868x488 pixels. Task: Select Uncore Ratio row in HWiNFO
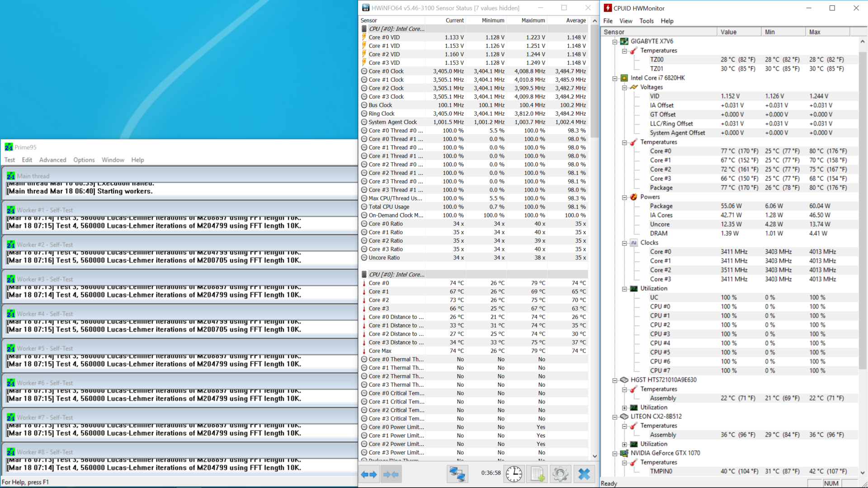[x=474, y=258]
